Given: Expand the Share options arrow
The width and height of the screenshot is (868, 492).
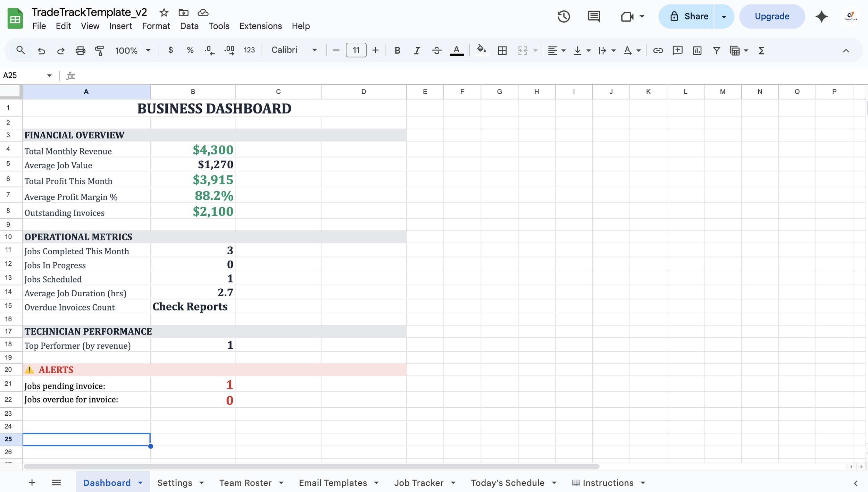Looking at the screenshot, I should click(724, 16).
